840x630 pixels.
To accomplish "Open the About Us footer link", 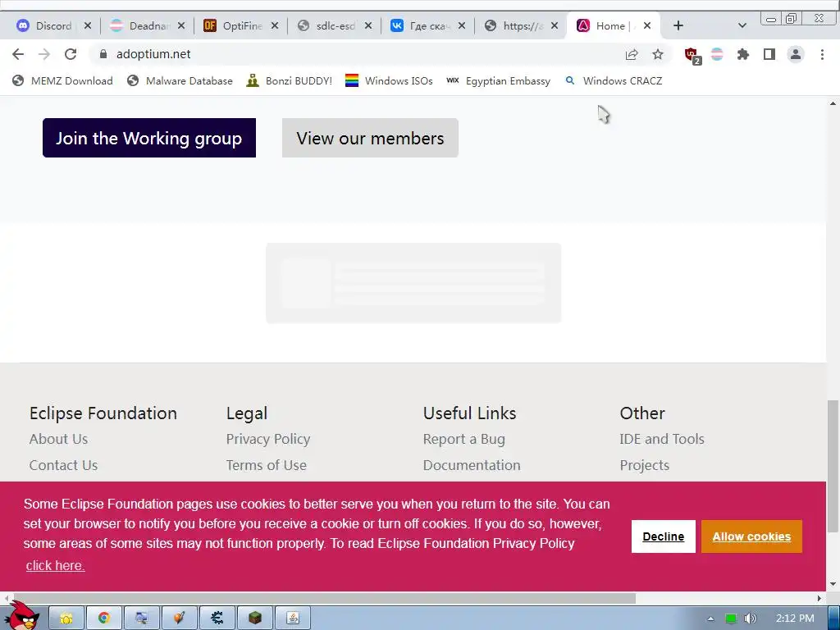I will click(58, 439).
